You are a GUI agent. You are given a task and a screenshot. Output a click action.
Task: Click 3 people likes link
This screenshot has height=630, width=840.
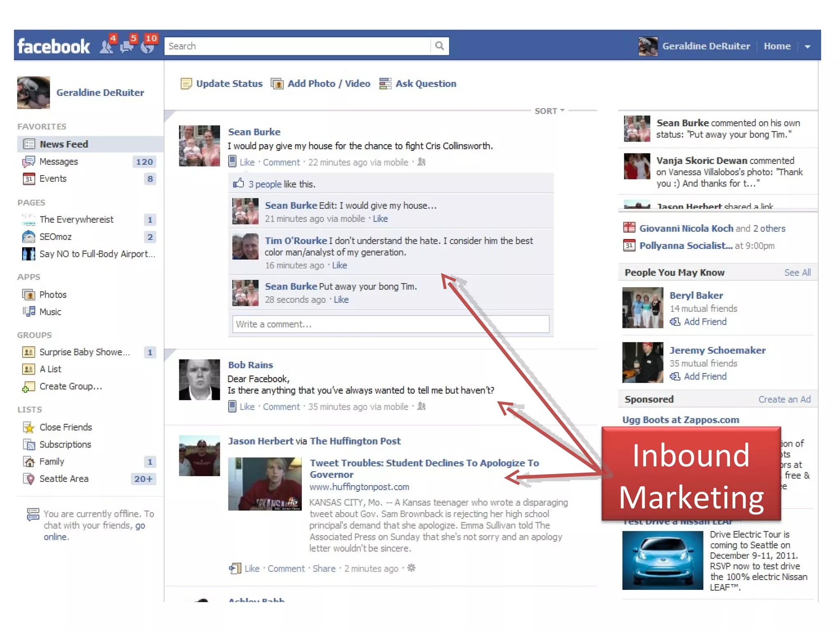tap(265, 184)
